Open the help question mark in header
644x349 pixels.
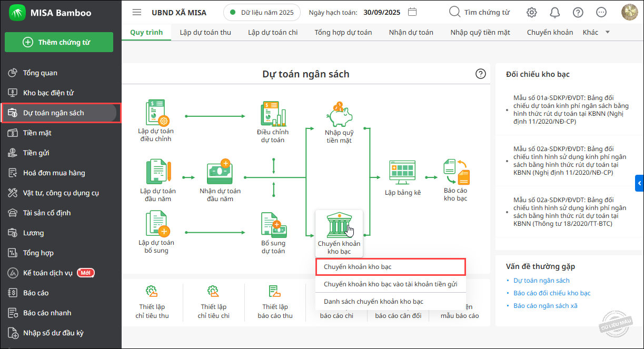(578, 12)
